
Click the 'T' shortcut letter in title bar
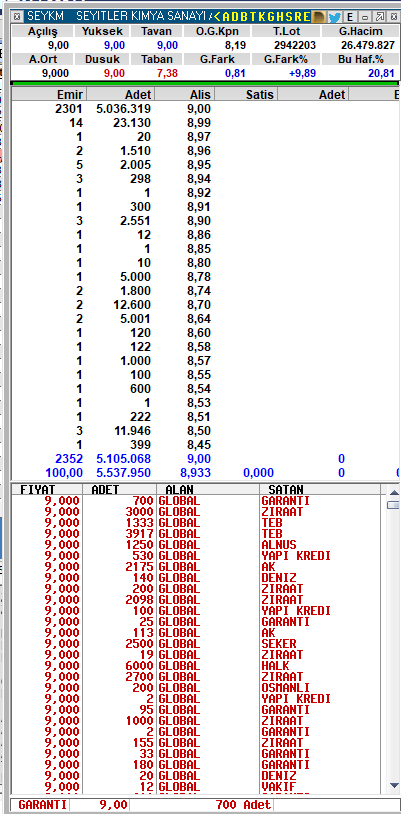pyautogui.click(x=251, y=17)
